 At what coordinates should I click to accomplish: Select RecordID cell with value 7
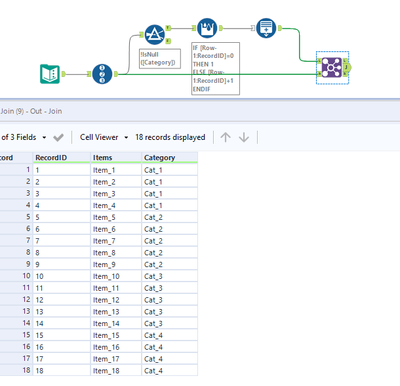tap(62, 241)
